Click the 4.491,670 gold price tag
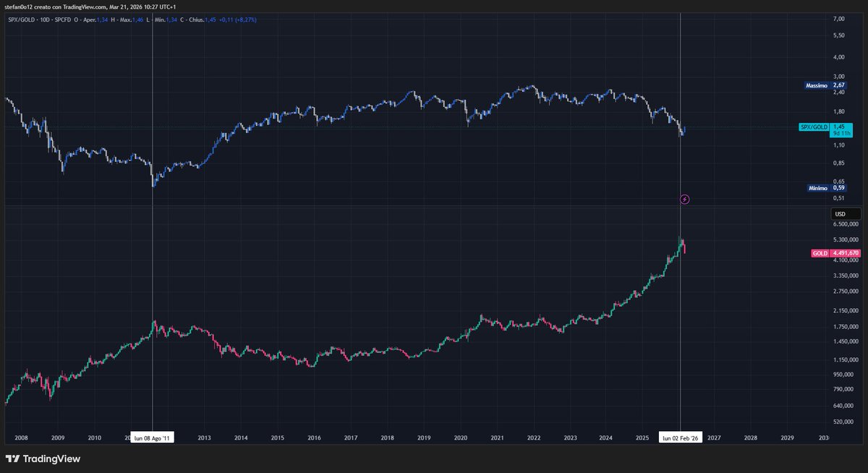The width and height of the screenshot is (868, 473). click(845, 253)
